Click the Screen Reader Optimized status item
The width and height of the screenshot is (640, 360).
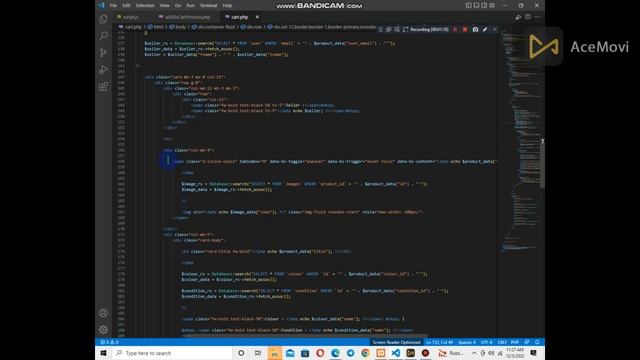[396, 342]
